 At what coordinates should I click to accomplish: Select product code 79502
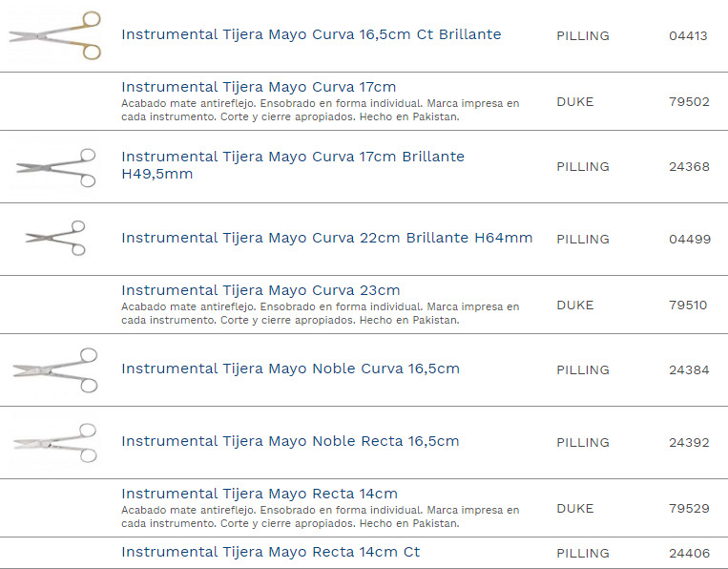tap(689, 102)
